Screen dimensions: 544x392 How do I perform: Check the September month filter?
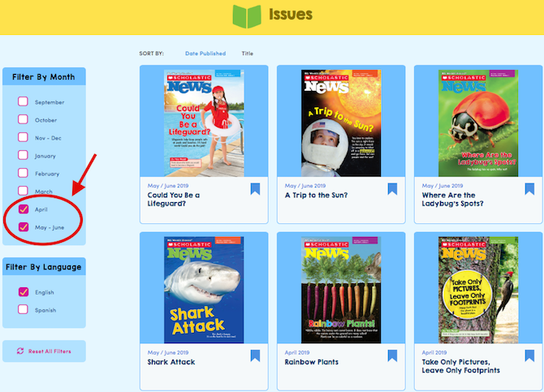[23, 101]
